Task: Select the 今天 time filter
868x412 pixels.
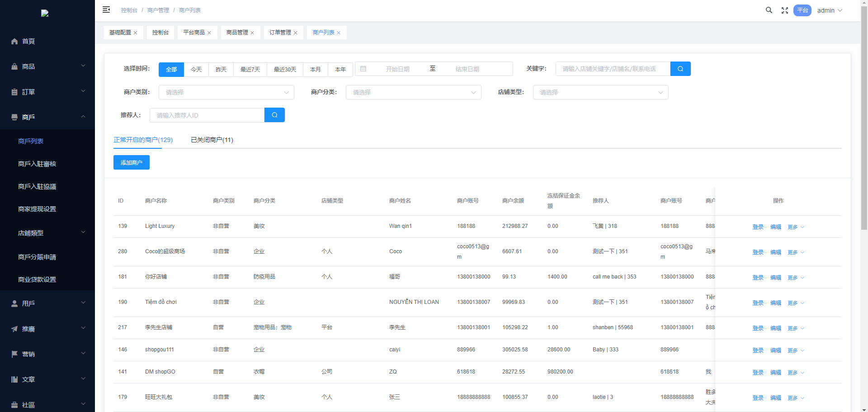Action: pos(196,69)
